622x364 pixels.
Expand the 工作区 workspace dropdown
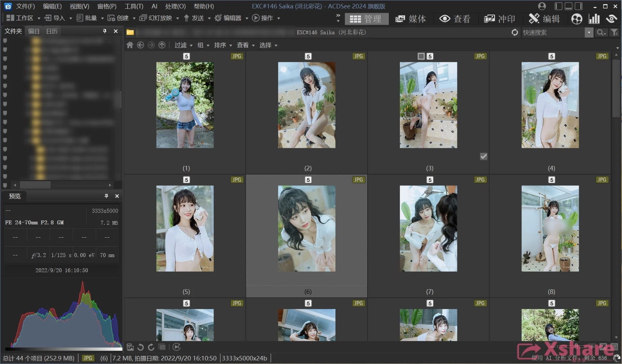click(x=39, y=18)
